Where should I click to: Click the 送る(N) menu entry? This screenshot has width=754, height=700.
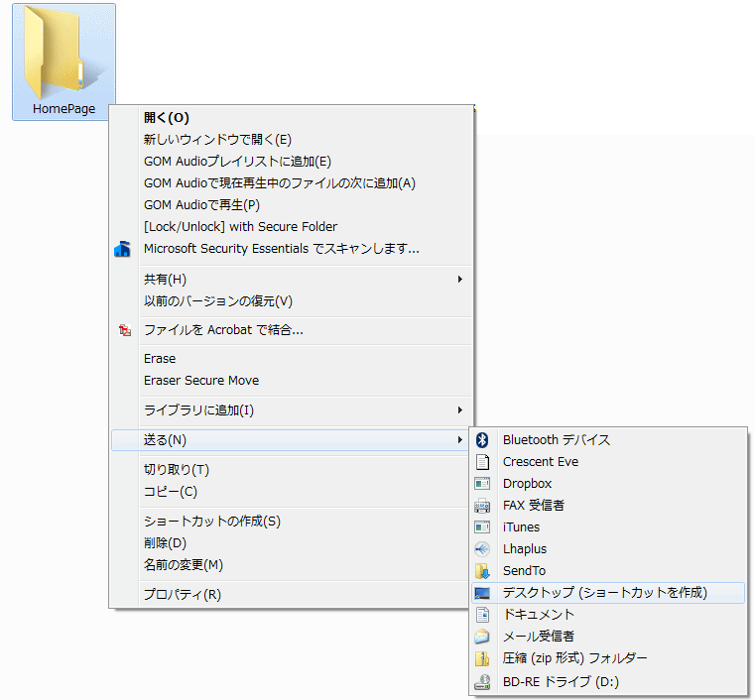tap(290, 440)
